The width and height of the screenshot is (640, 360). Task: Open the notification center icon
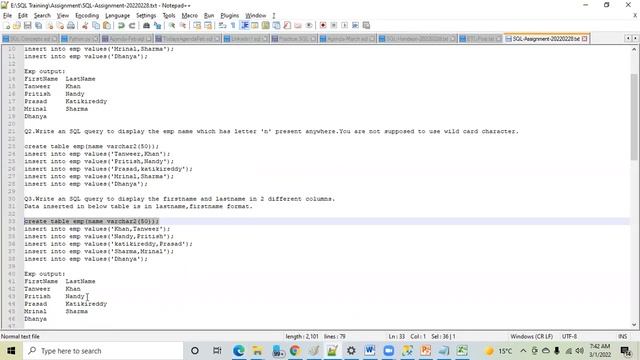625,351
